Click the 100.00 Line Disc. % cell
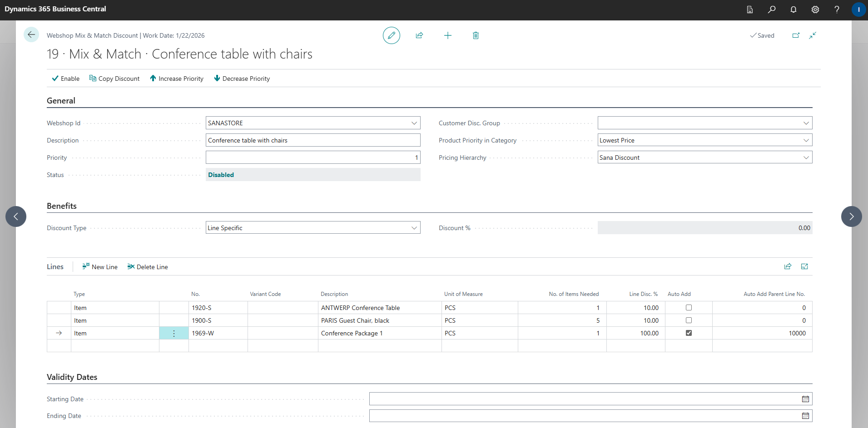Screen dimensions: 868x428 635,333
